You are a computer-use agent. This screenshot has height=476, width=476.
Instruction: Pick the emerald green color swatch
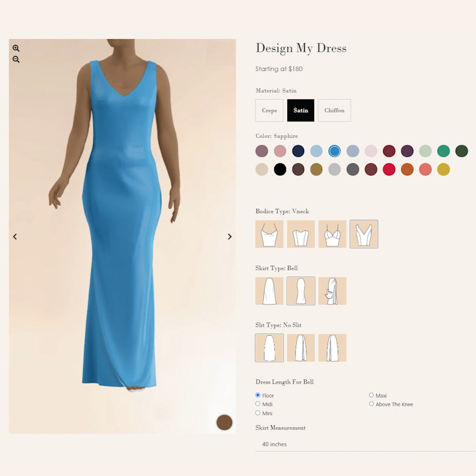(x=443, y=151)
